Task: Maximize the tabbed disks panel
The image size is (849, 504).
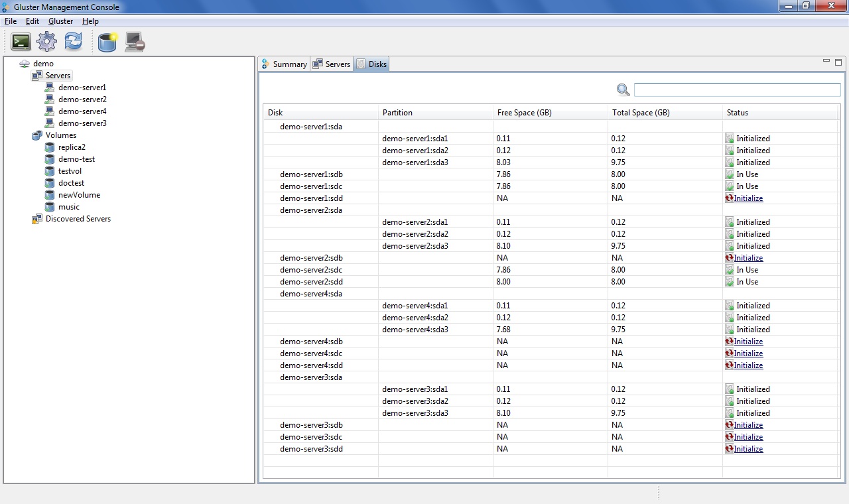Action: point(838,62)
